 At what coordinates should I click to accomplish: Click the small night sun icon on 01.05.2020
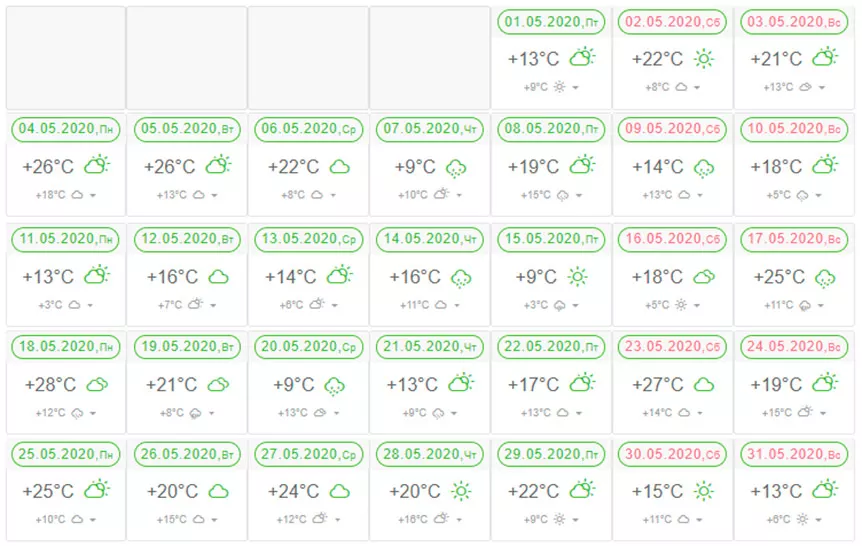(x=559, y=87)
